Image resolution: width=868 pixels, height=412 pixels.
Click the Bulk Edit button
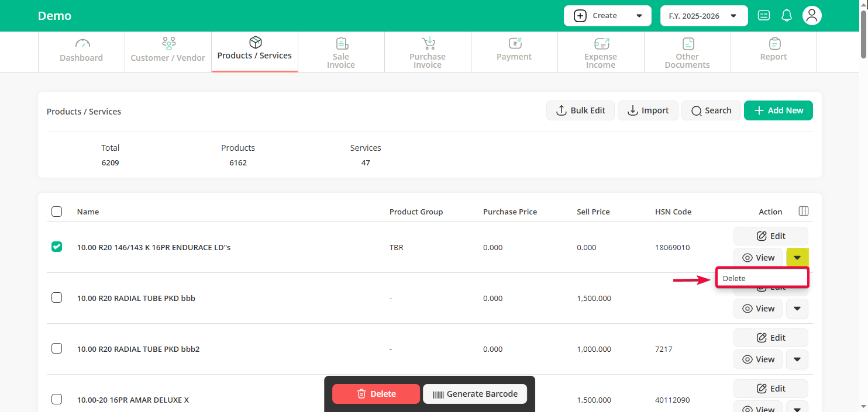580,110
